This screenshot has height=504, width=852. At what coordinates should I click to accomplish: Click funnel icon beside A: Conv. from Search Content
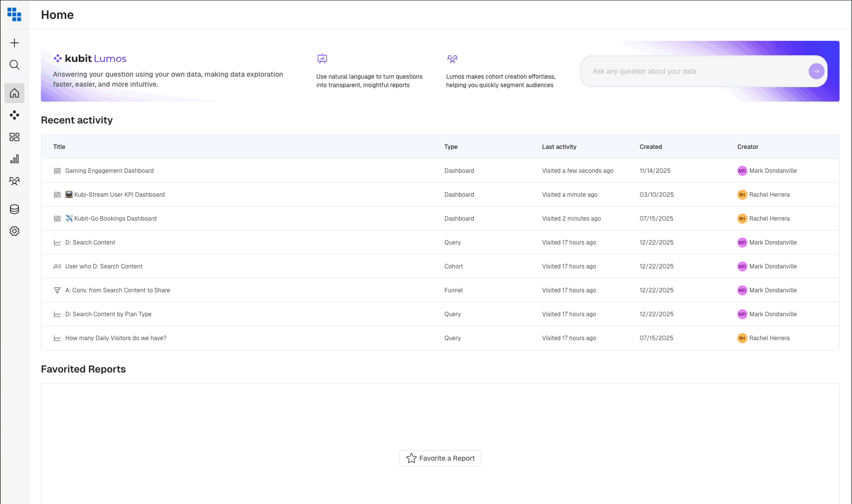coord(57,290)
